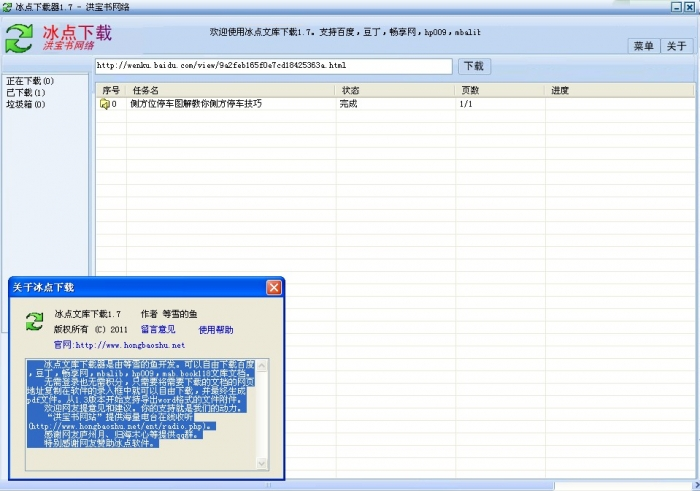
Task: Click the green refresh logo in header
Action: pyautogui.click(x=19, y=38)
